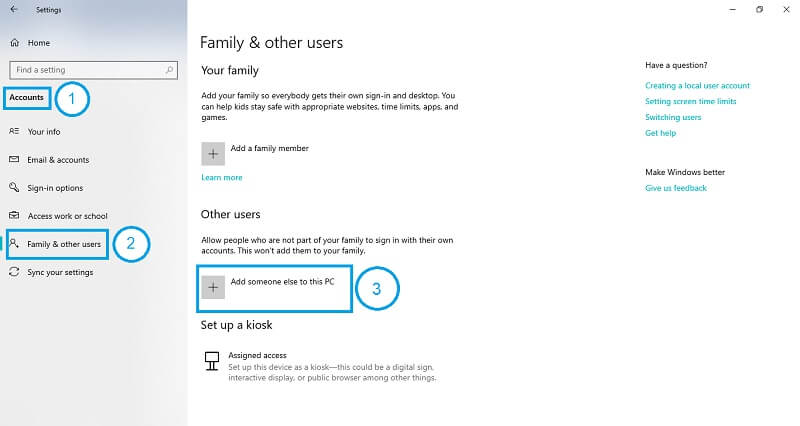Minimize the Settings window
This screenshot has width=800, height=426.
coord(733,9)
